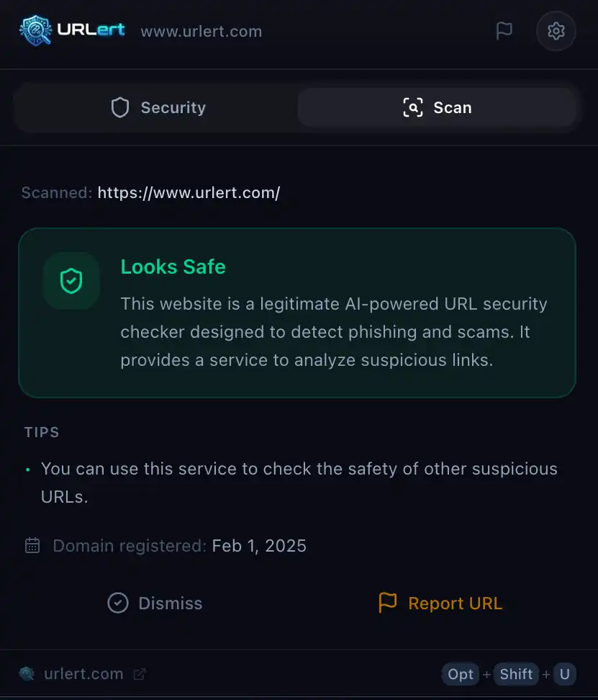Click the Security shield icon
The height and width of the screenshot is (700, 598).
click(119, 107)
